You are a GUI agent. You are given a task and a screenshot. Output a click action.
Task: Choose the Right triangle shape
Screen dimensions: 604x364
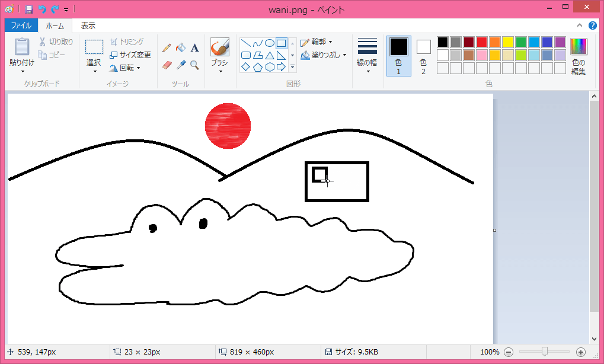click(x=282, y=55)
